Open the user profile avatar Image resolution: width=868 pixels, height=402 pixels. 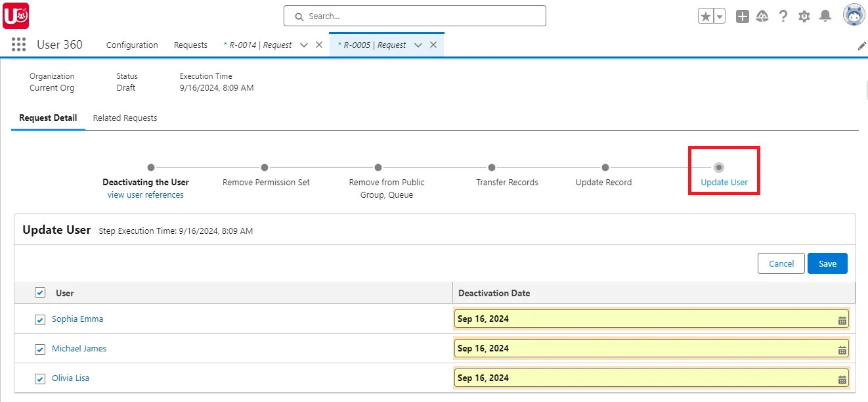click(854, 15)
